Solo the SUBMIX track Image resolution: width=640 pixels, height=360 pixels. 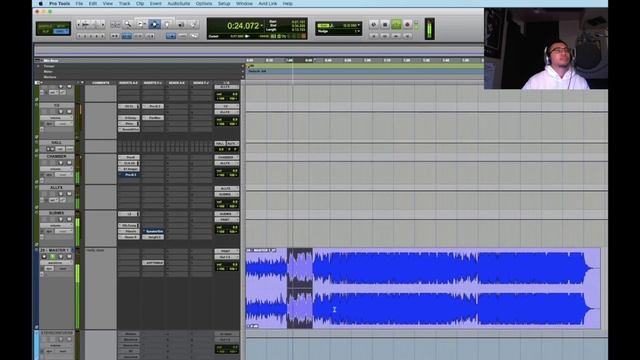click(61, 219)
